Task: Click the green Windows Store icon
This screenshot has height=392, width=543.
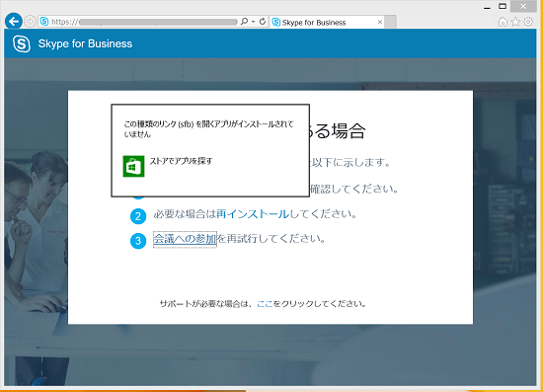Action: tap(133, 166)
